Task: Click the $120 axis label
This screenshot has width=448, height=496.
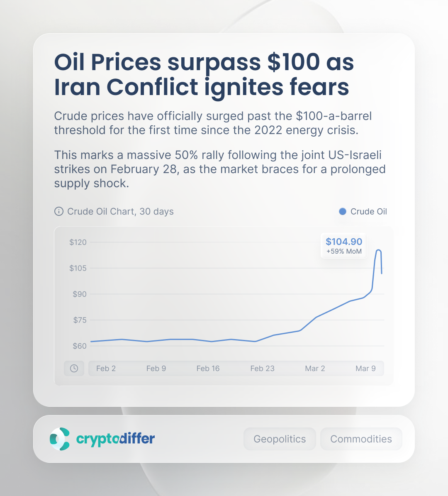Action: coord(78,242)
